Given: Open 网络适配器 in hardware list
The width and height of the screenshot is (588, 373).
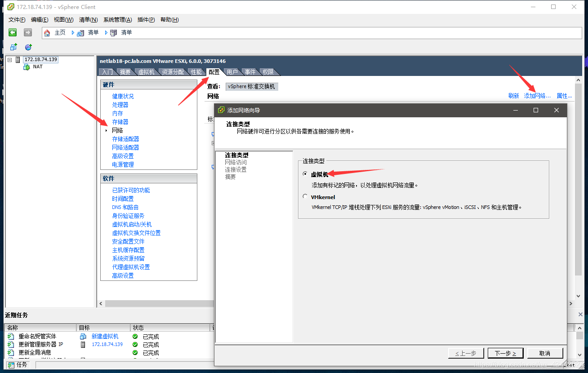Looking at the screenshot, I should click(x=125, y=147).
